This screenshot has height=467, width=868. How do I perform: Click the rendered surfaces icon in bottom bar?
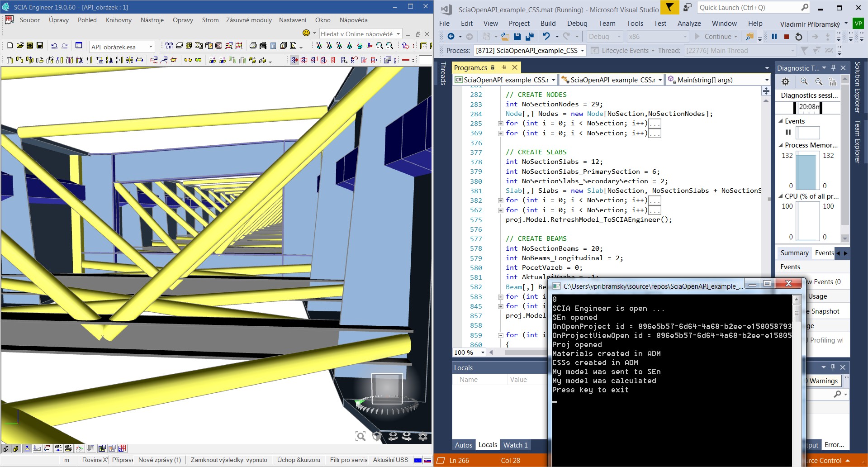pos(16,448)
